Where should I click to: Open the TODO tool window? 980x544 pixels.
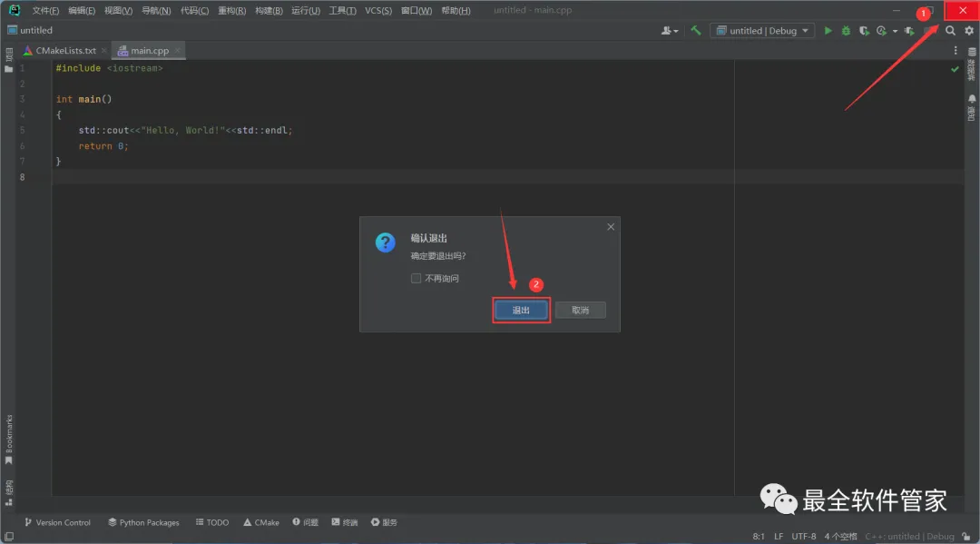point(211,522)
